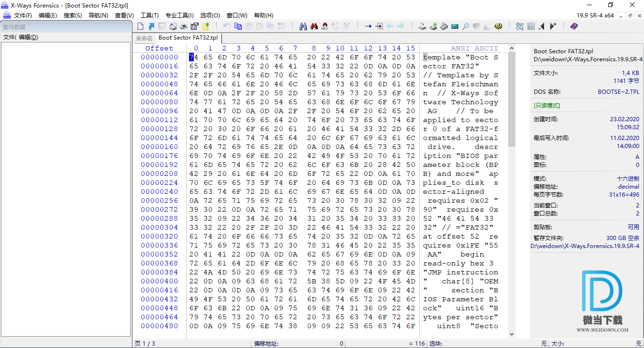Open the 窗口(W) menu
Screen dimensions: 644x348
coord(237,16)
